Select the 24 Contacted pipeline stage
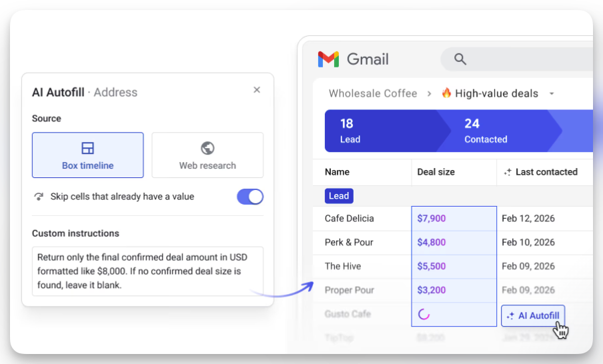The image size is (603, 364). click(x=490, y=131)
